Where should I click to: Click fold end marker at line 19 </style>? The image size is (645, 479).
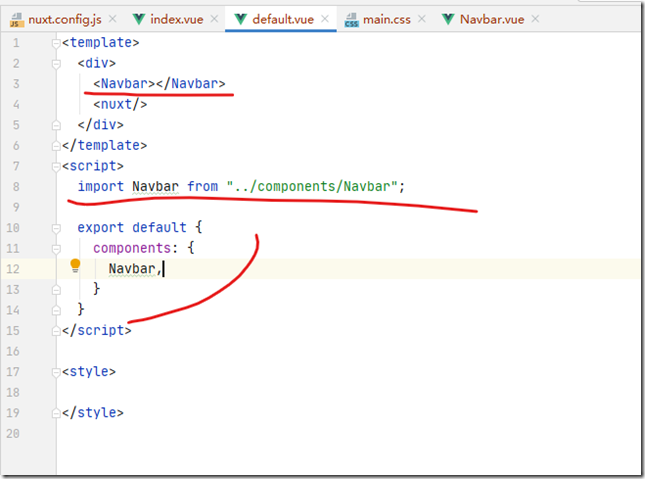click(x=56, y=413)
